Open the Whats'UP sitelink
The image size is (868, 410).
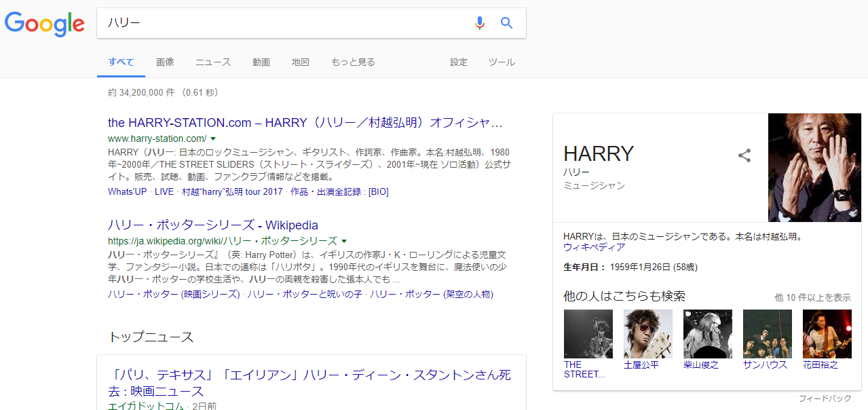pos(127,192)
